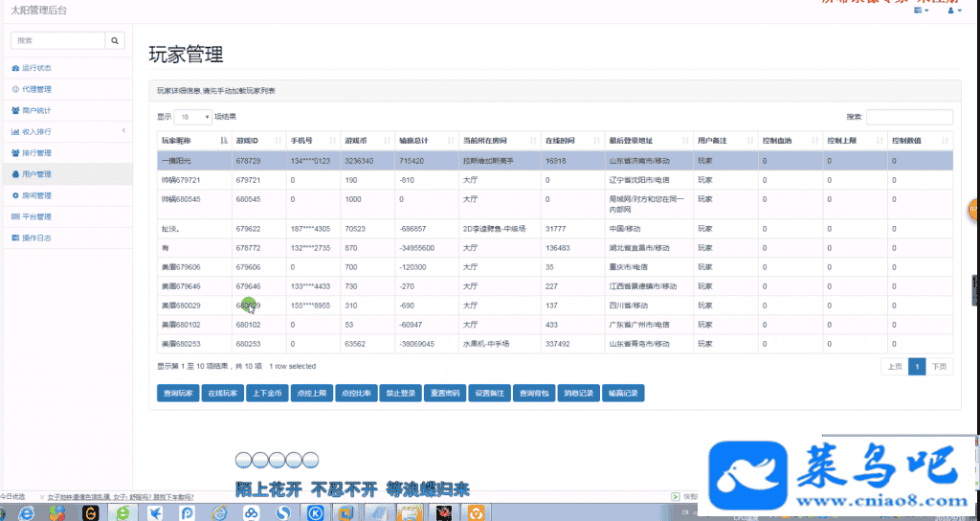Open 代理管理 in the sidebar

36,89
